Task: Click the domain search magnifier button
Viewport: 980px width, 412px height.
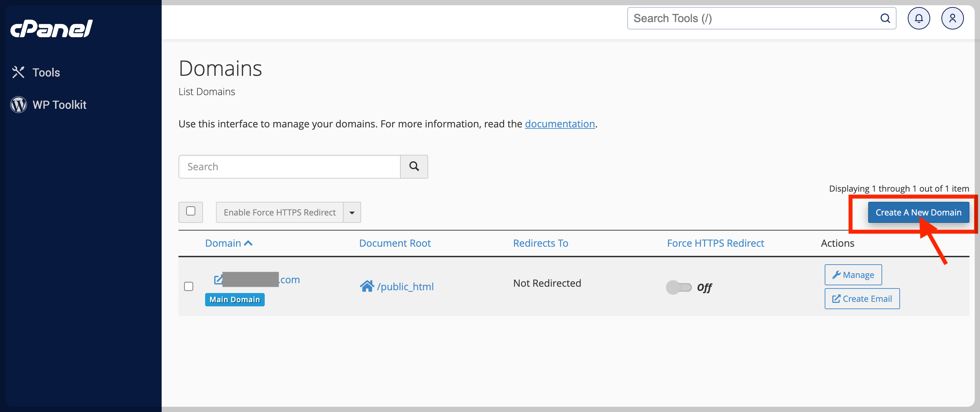Action: click(x=414, y=166)
